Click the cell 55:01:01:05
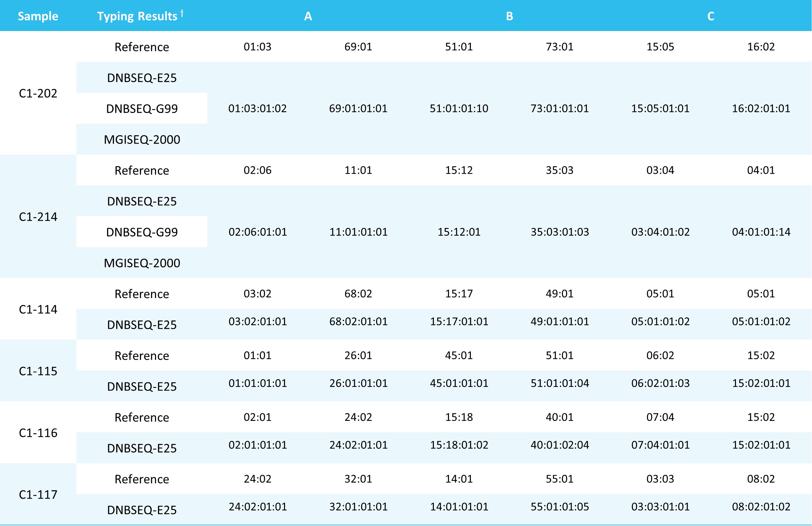Viewport: 812px width, 526px height. (559, 506)
